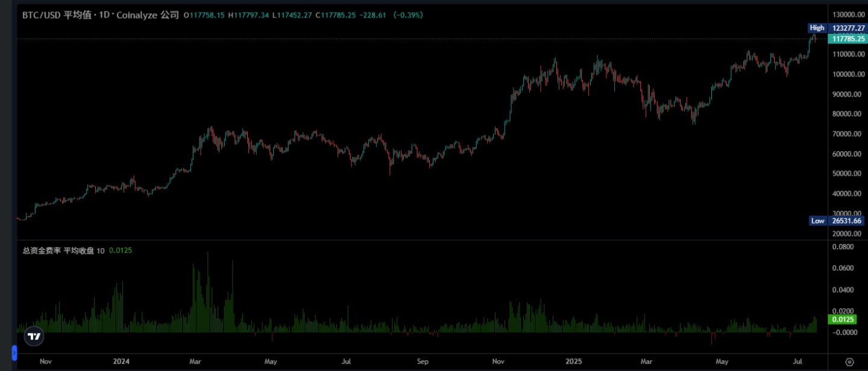Click the Sep label on time axis
The image size is (868, 371).
(423, 362)
